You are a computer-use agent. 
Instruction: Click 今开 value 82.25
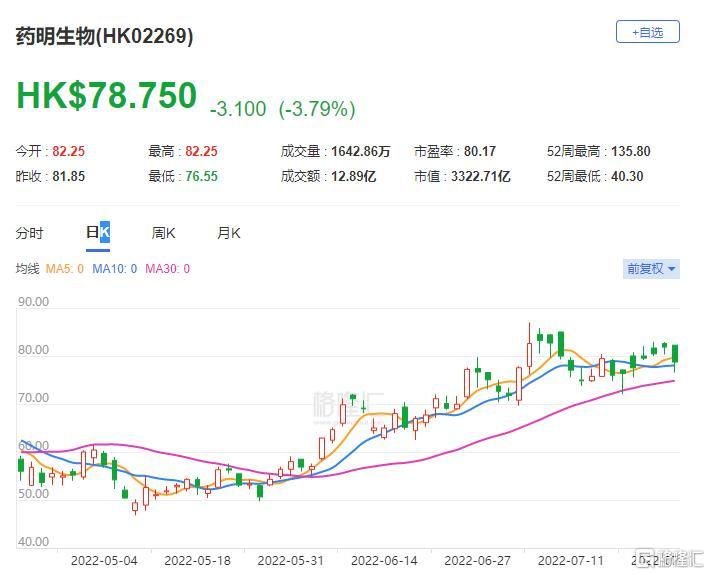coord(68,151)
